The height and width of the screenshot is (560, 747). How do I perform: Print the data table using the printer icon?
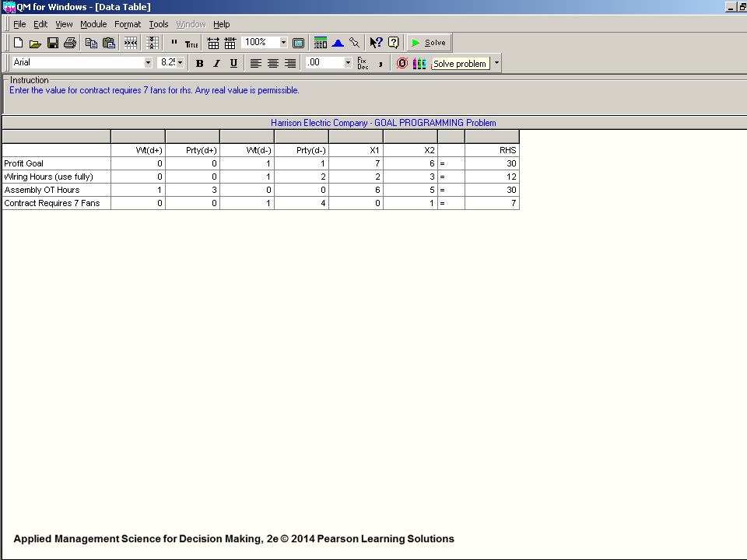click(x=69, y=43)
